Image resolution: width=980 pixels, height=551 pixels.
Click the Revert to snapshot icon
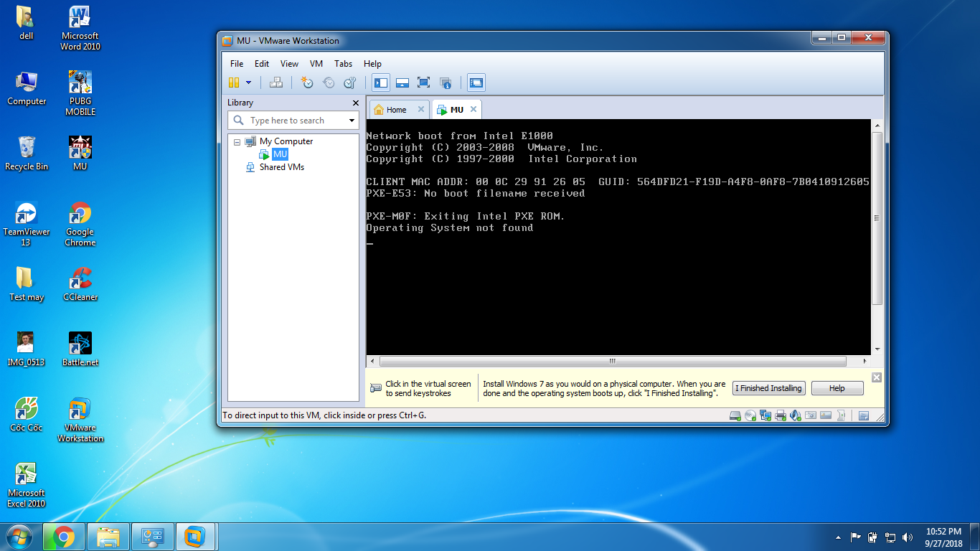[x=329, y=83]
